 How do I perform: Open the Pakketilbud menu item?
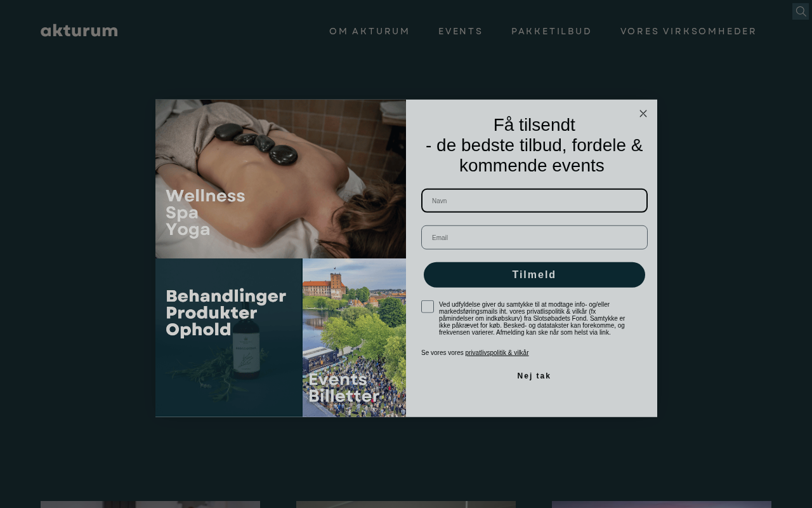click(x=551, y=31)
